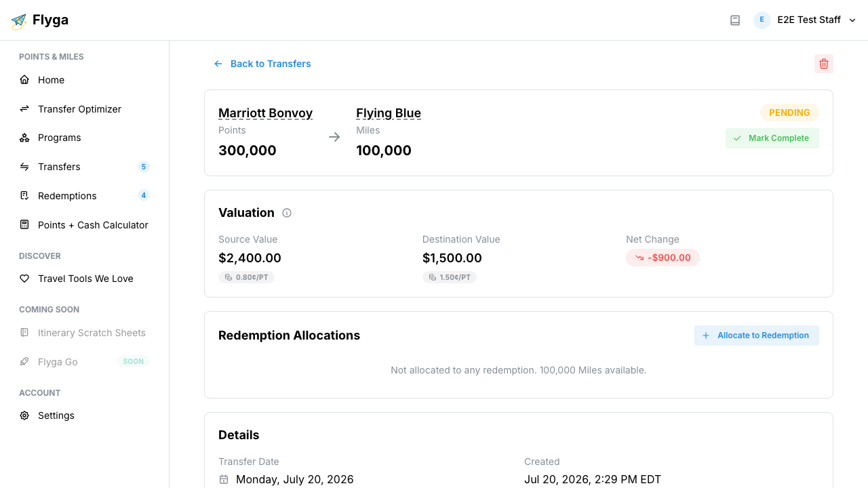Viewport: 868px width, 488px height.
Task: Click the Monday, July 20, 2026 date
Action: point(295,479)
